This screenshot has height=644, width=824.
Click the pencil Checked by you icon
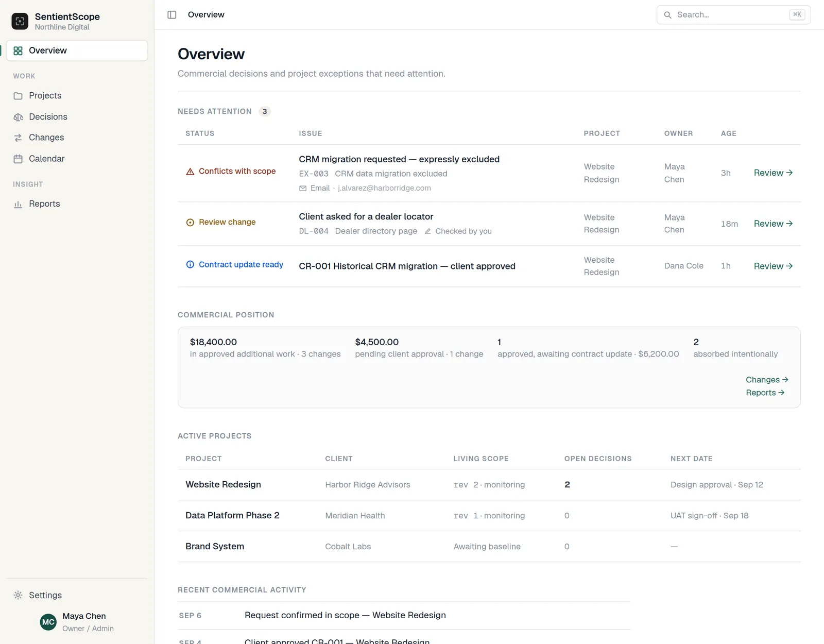[x=427, y=231]
